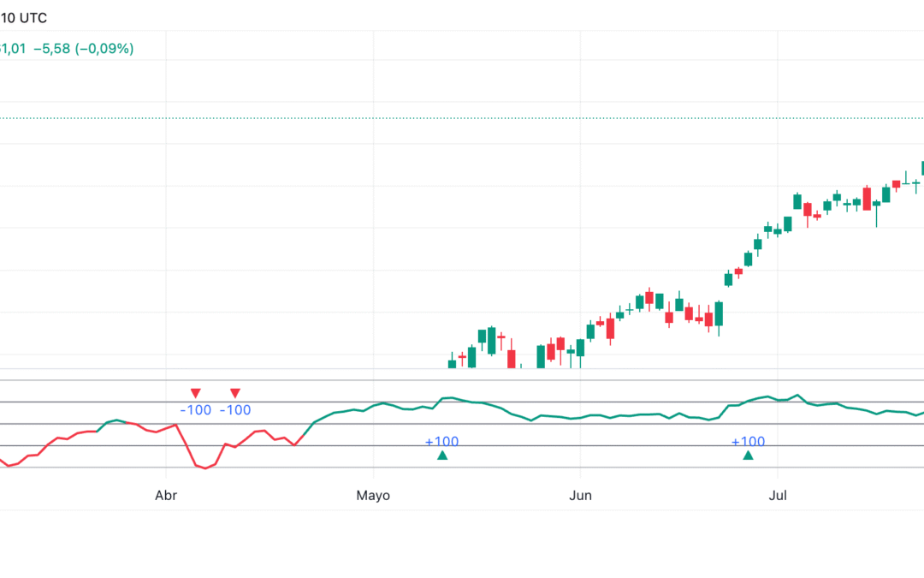
Task: Click the second -100 sell signal marker
Action: [234, 392]
